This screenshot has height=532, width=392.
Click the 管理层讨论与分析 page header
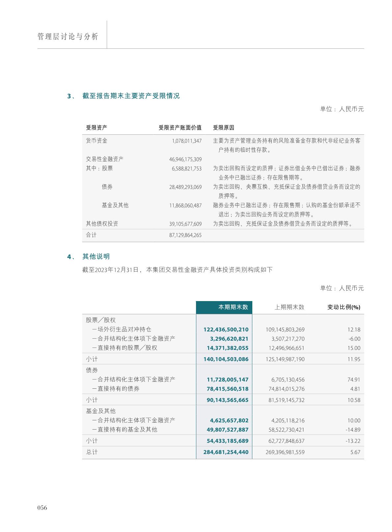tap(68, 37)
